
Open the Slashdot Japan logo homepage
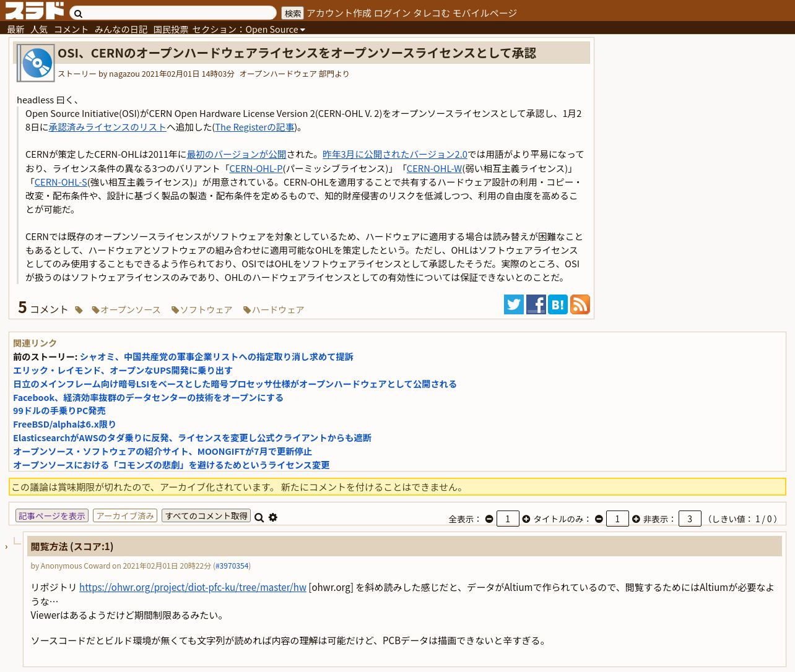point(35,11)
